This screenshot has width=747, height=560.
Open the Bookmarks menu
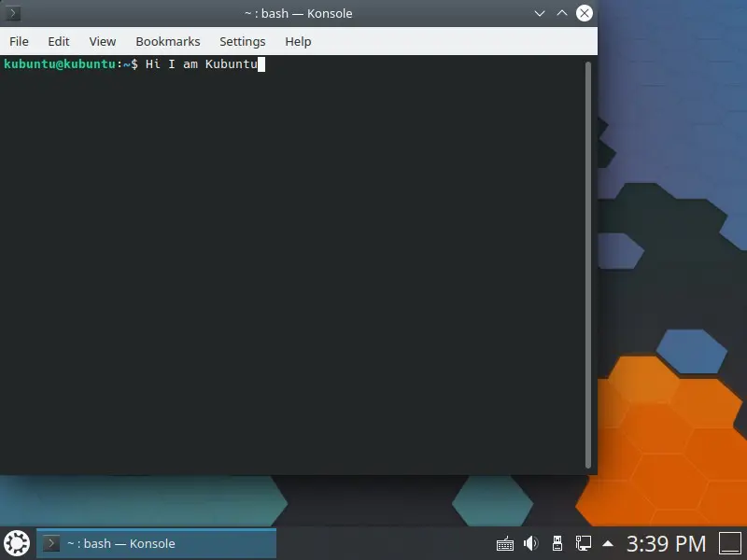pyautogui.click(x=168, y=41)
